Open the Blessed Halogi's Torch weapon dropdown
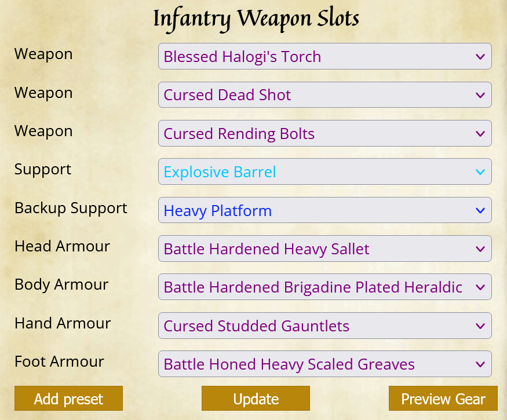The width and height of the screenshot is (507, 420). tap(324, 56)
